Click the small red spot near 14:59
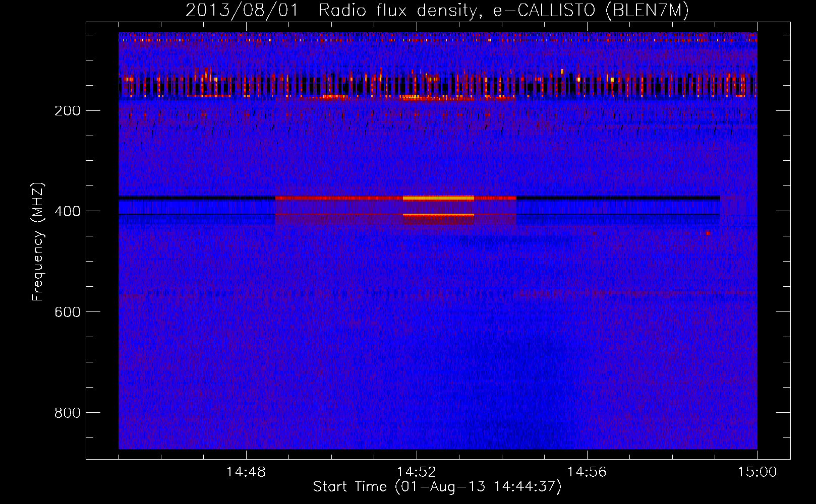Image resolution: width=816 pixels, height=504 pixels. coord(708,233)
